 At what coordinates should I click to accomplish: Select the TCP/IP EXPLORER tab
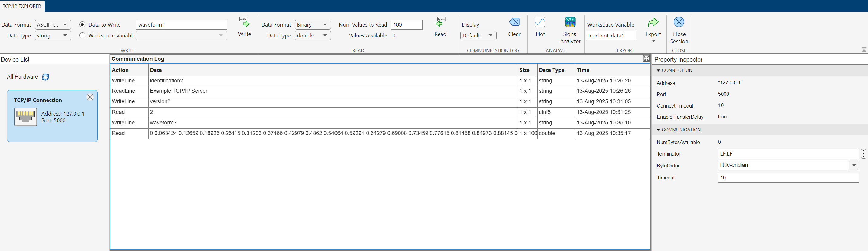pos(22,6)
